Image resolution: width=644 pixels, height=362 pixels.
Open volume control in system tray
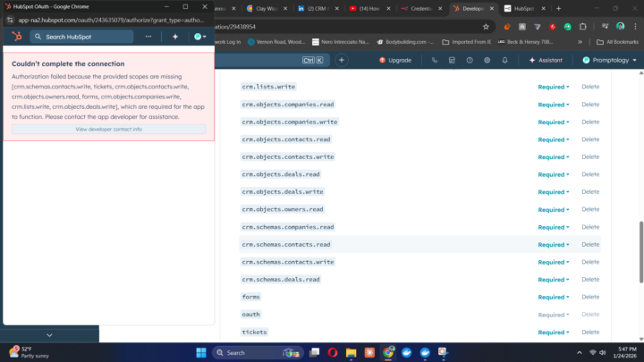603,352
